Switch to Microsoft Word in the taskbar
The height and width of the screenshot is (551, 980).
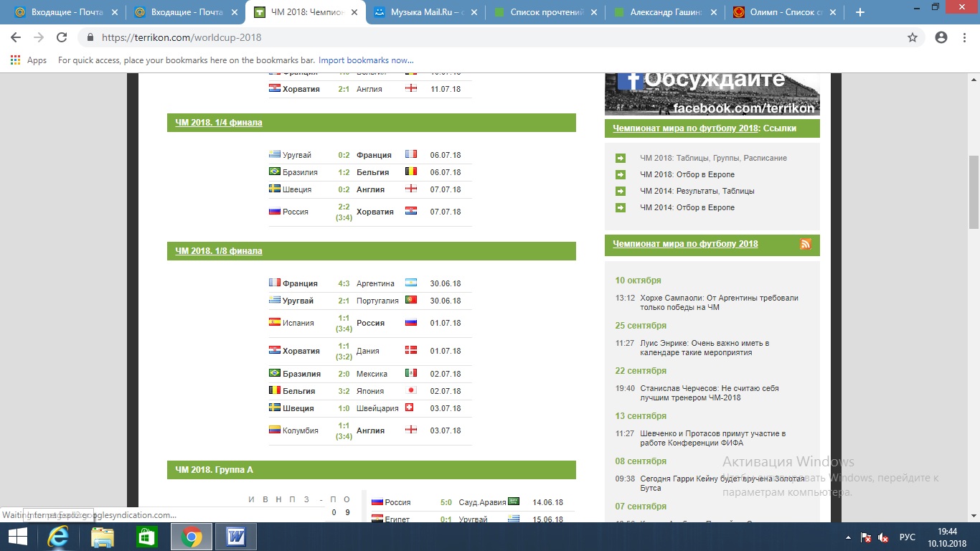click(x=236, y=537)
